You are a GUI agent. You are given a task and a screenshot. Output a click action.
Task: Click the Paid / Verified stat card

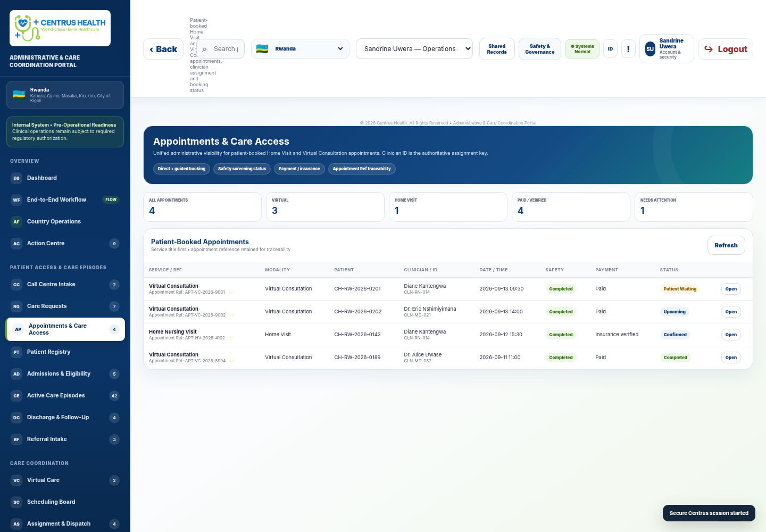[x=571, y=207]
